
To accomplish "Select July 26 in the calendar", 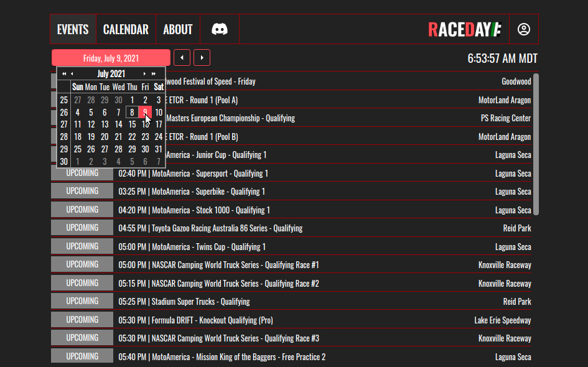I will tap(91, 149).
